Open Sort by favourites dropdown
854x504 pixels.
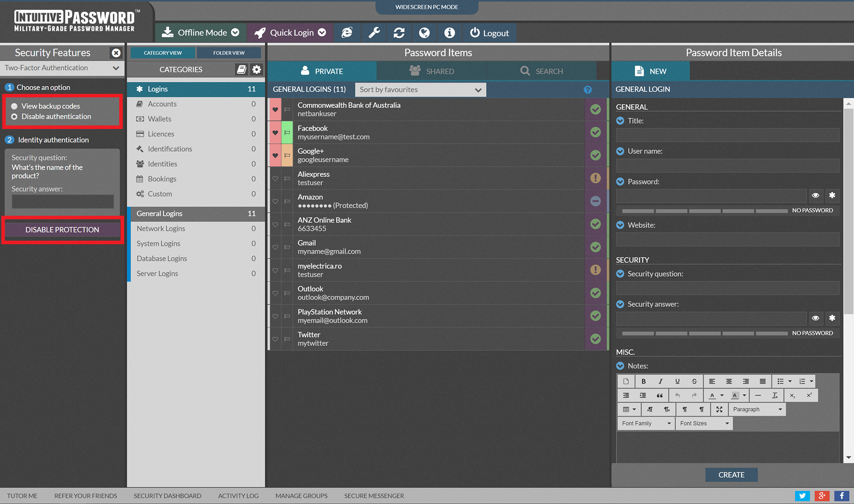pyautogui.click(x=420, y=90)
